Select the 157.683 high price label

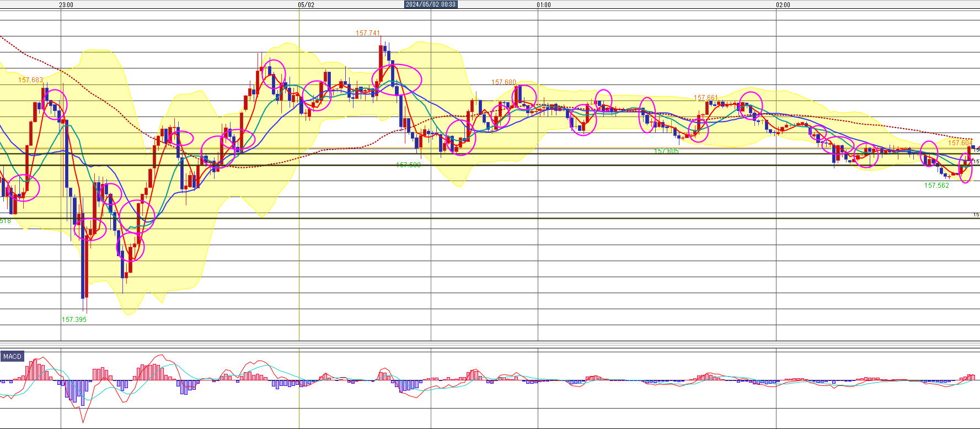30,80
